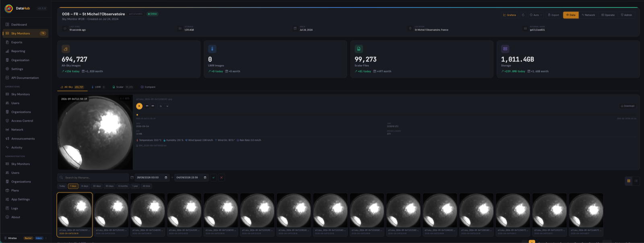This screenshot has height=243, width=644.
Task: Switch to the Compare tab
Action: (x=148, y=87)
